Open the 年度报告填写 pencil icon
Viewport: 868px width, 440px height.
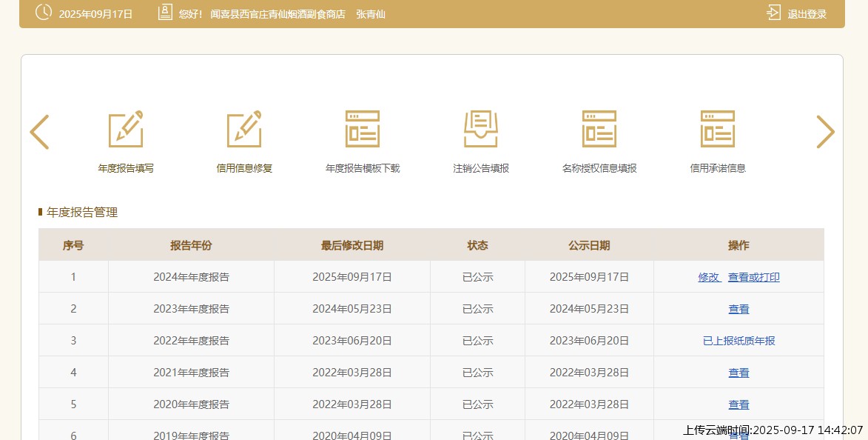coord(126,129)
